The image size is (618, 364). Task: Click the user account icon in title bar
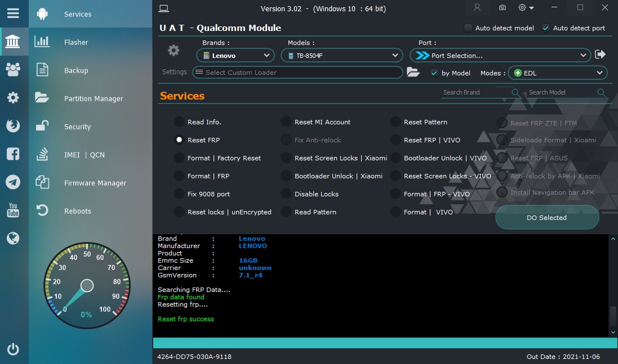coord(477,7)
